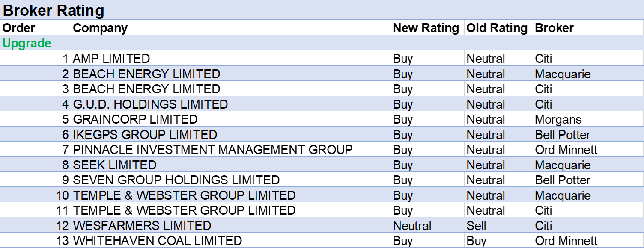This screenshot has width=644, height=248.
Task: Click the IKEGPS GROUP LIMITED cell
Action: pos(145,135)
